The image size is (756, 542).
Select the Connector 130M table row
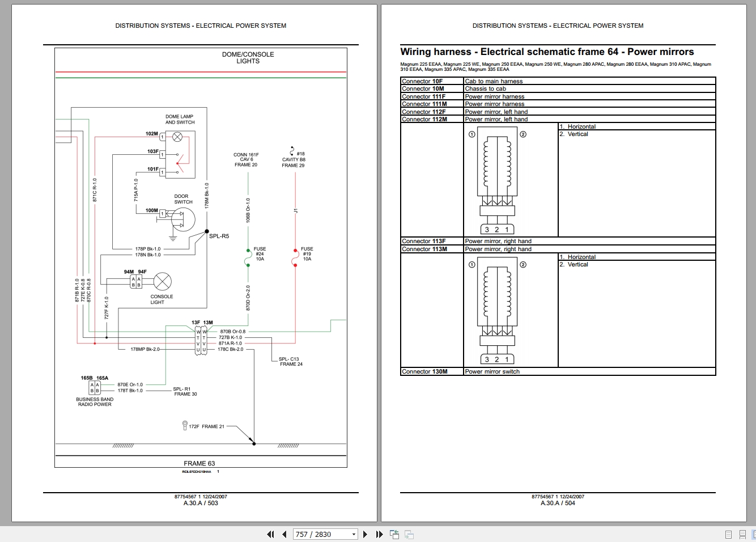[558, 371]
